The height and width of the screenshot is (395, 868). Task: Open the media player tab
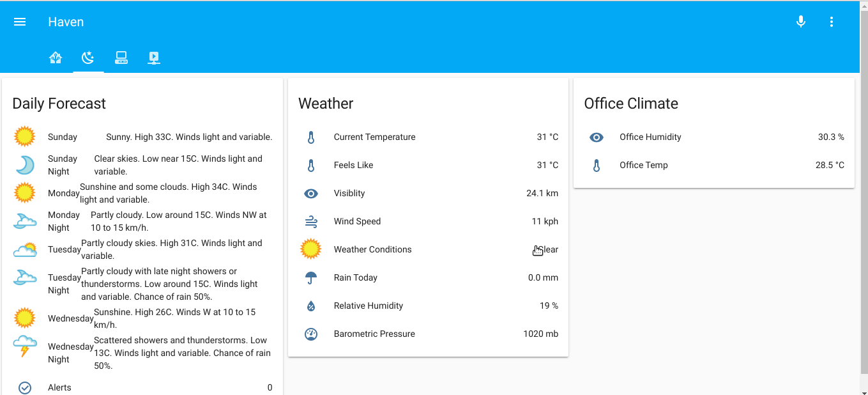[x=154, y=58]
